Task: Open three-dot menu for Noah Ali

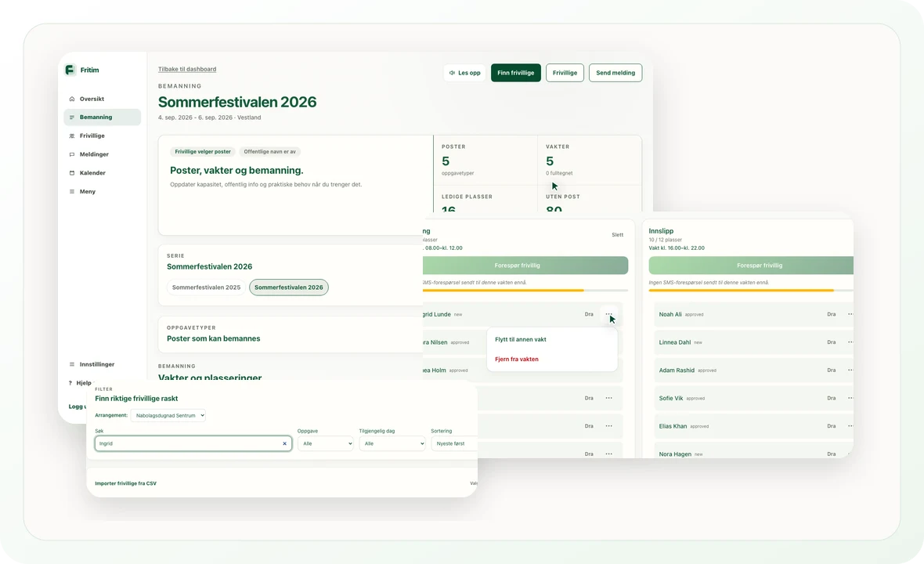Action: click(x=850, y=314)
